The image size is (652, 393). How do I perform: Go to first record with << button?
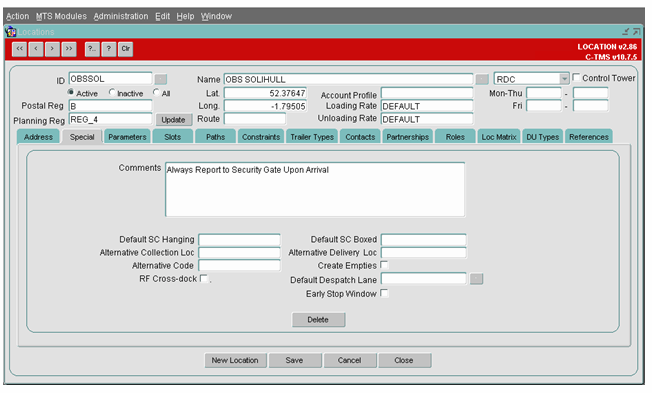tap(20, 49)
